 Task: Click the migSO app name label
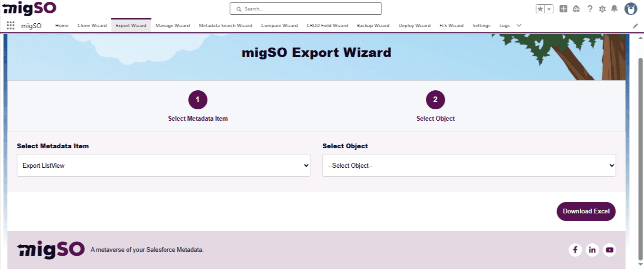click(x=31, y=26)
